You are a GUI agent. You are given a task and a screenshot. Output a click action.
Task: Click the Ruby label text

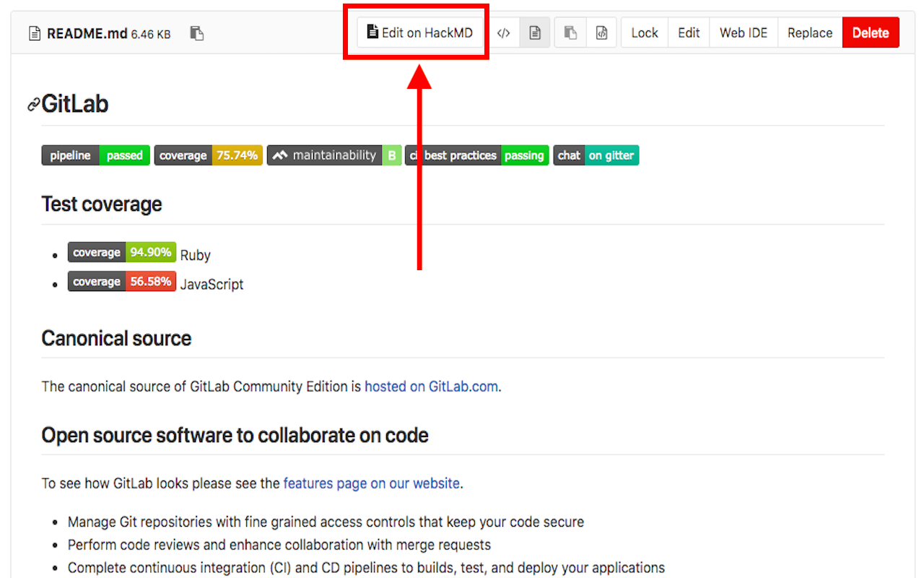click(196, 256)
